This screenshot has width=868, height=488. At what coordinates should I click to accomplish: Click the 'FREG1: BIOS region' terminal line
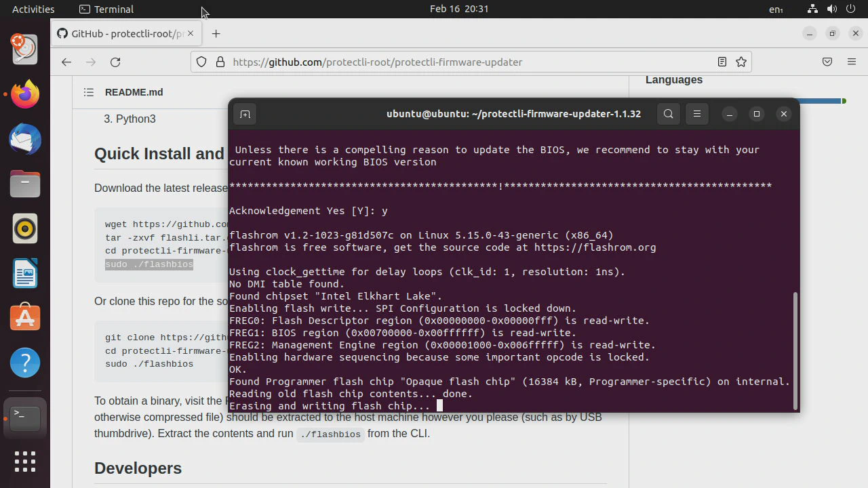pos(403,333)
